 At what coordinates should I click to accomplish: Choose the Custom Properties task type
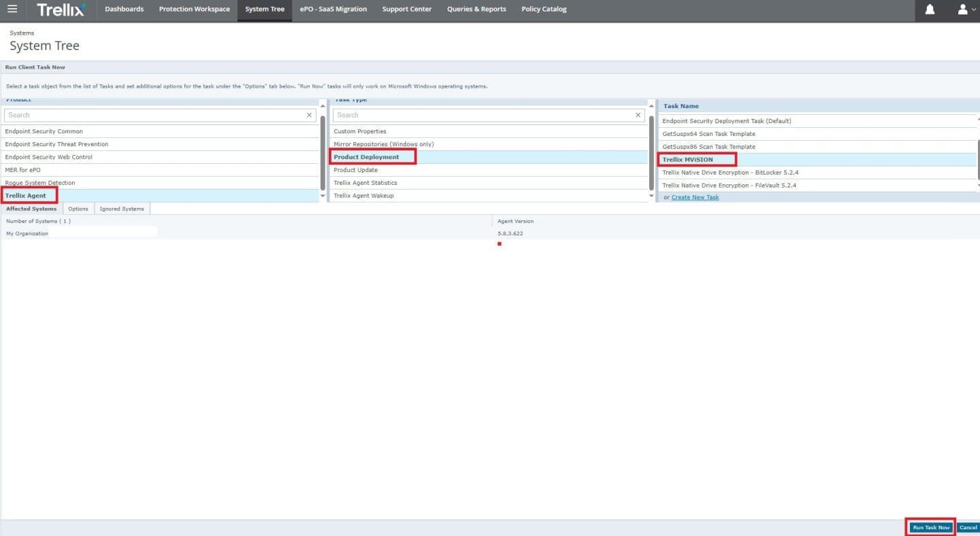489,131
